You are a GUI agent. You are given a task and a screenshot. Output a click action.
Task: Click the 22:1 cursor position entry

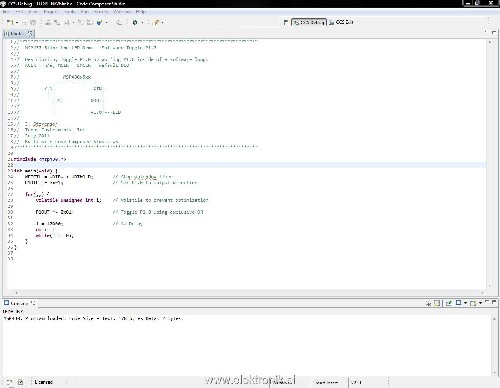pyautogui.click(x=356, y=382)
